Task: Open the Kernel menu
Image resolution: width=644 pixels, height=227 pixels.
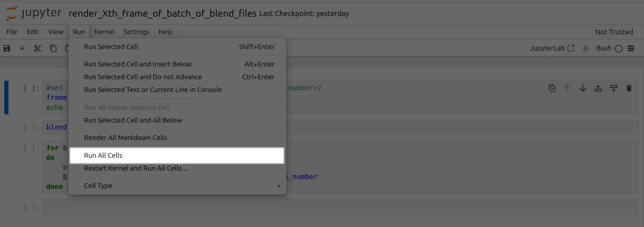Action: point(104,32)
